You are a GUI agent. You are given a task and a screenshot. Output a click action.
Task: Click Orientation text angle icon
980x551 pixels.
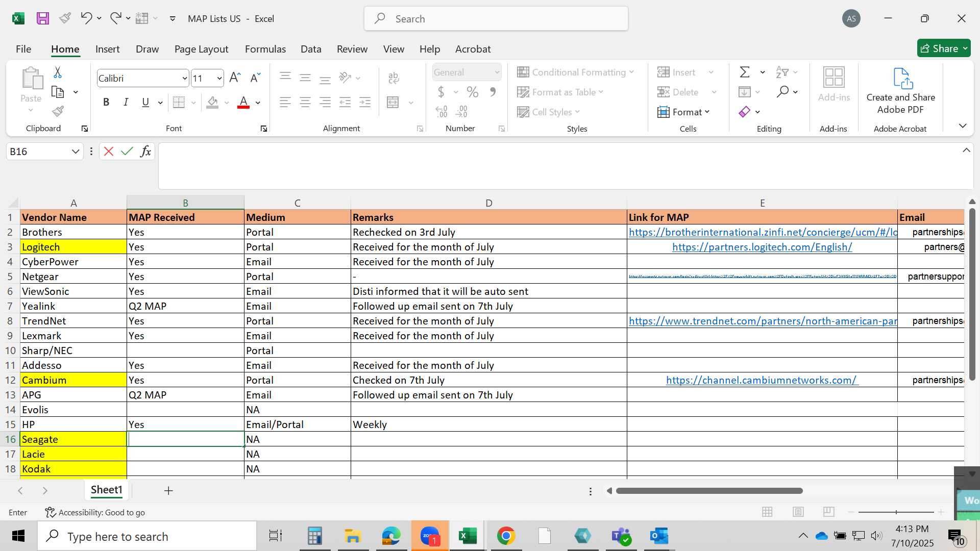[346, 78]
